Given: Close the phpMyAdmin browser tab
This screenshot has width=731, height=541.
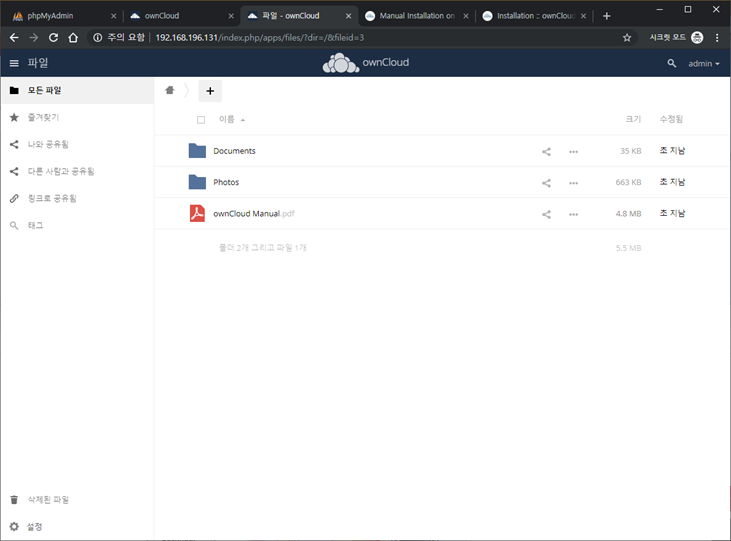Looking at the screenshot, I should pos(113,16).
